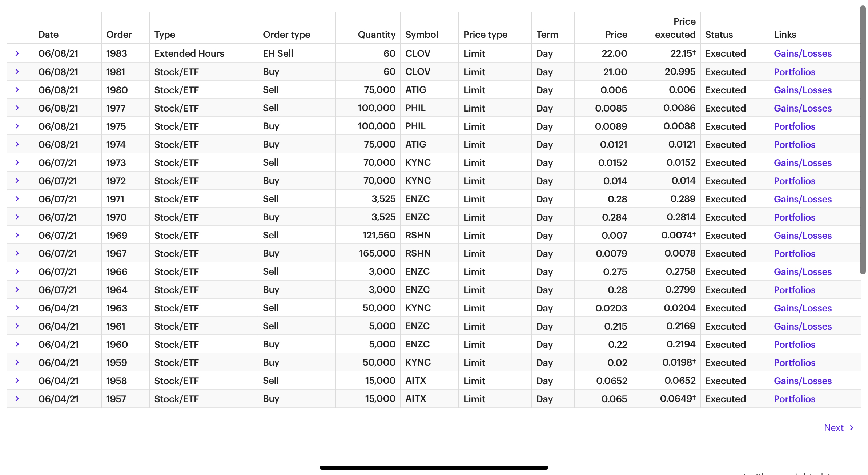Click the Quantity column header
868x475 pixels.
pos(376,35)
